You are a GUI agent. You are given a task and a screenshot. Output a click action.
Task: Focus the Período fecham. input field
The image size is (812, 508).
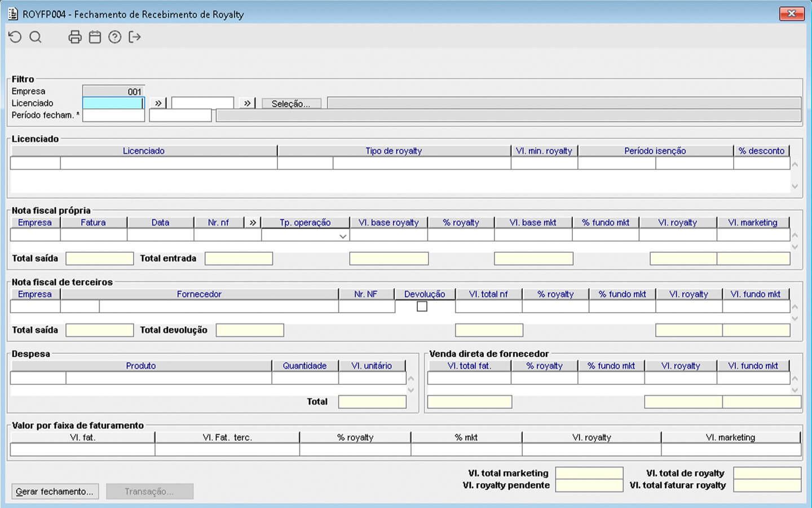pos(113,115)
